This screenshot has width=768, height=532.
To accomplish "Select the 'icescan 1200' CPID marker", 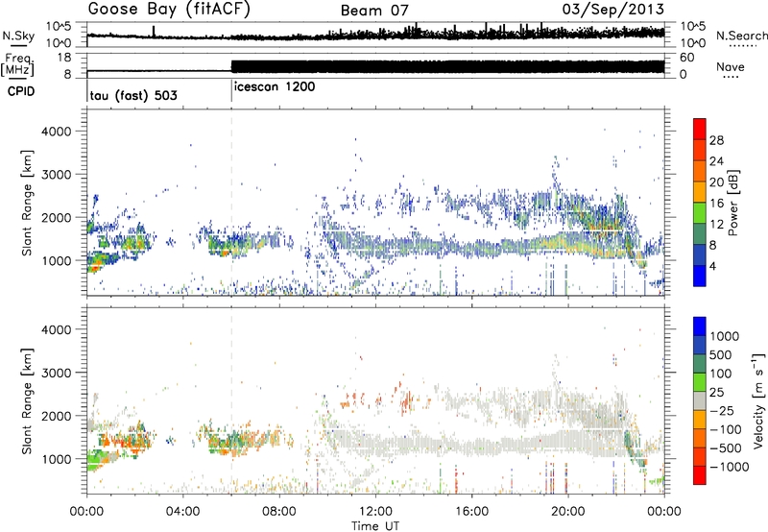I will (275, 87).
